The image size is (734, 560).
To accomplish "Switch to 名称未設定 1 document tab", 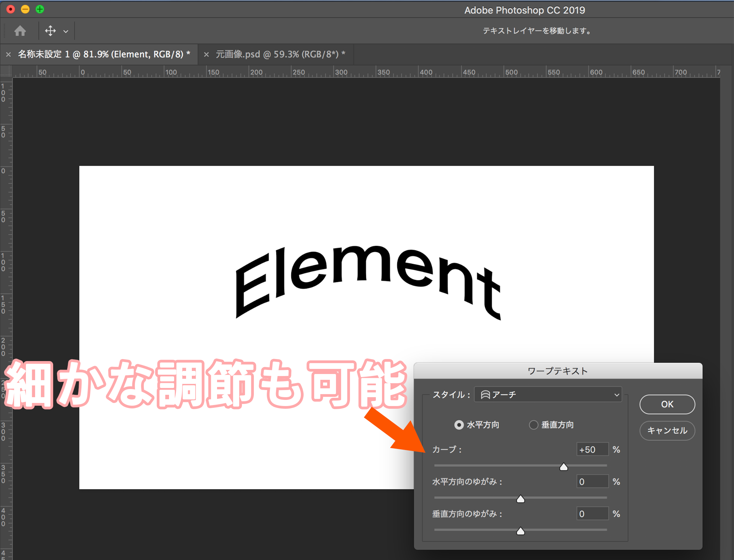I will click(x=104, y=54).
